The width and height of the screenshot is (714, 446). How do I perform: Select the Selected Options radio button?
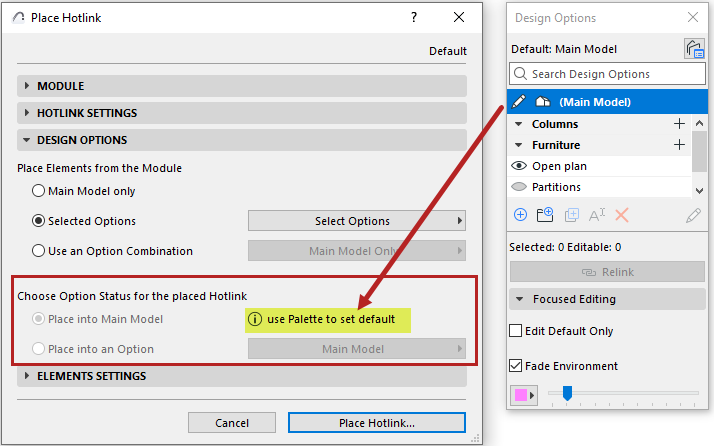(x=38, y=220)
